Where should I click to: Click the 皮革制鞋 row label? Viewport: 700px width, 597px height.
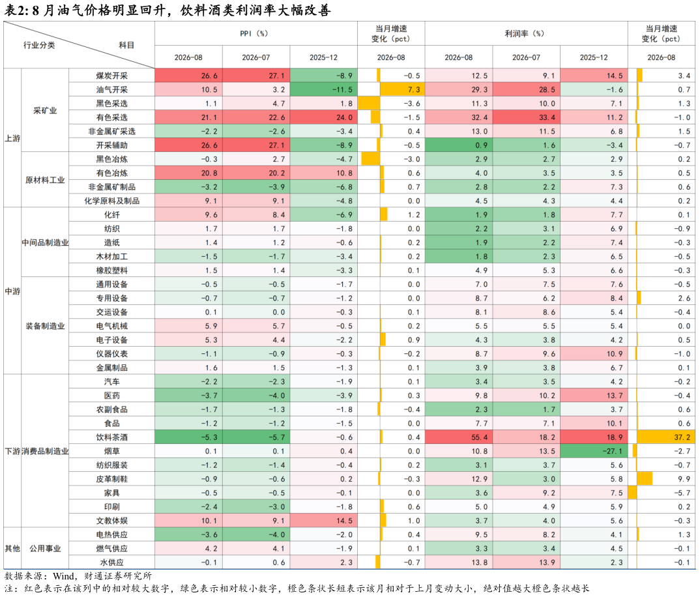point(112,478)
